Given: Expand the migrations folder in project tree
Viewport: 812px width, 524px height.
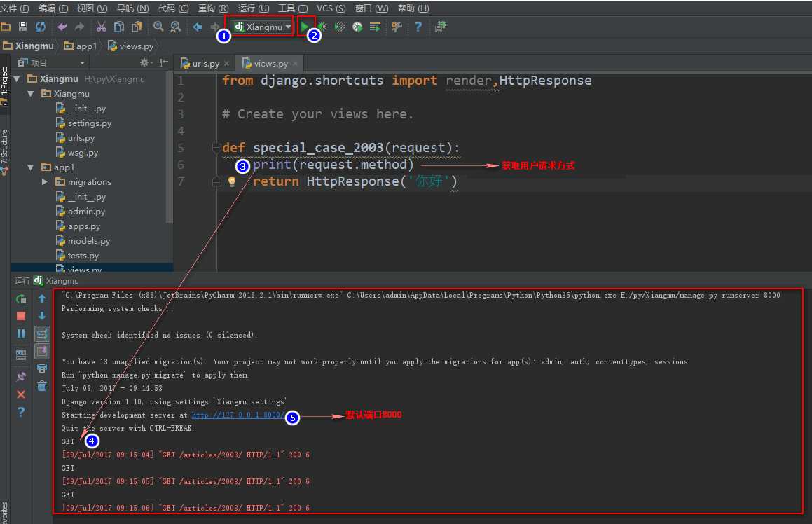Looking at the screenshot, I should coord(45,182).
